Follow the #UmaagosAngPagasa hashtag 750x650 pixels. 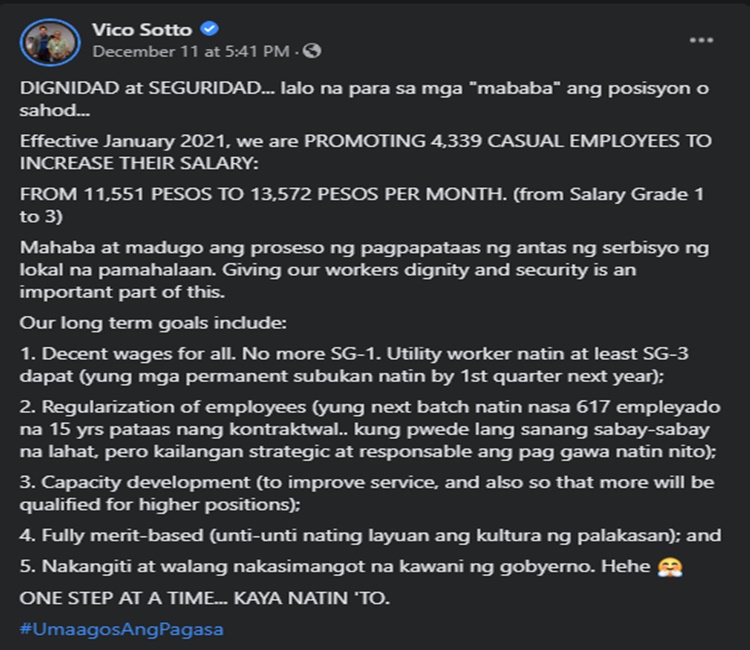pyautogui.click(x=121, y=629)
